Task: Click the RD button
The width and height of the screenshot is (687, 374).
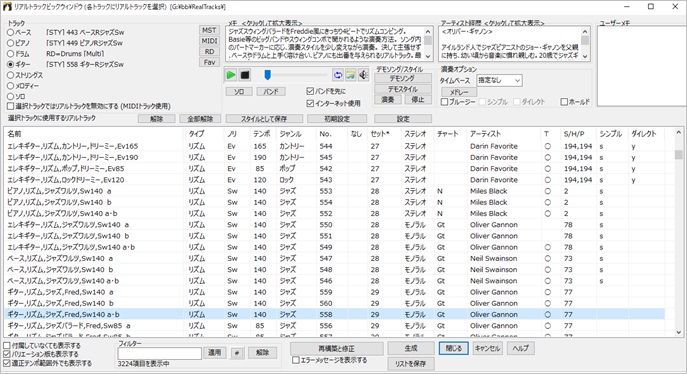Action: click(x=209, y=52)
